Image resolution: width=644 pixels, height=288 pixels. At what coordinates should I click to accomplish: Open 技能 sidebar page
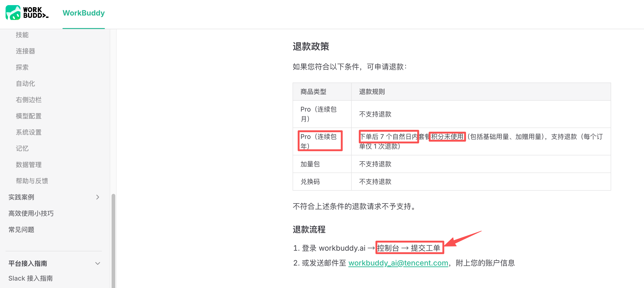(22, 35)
